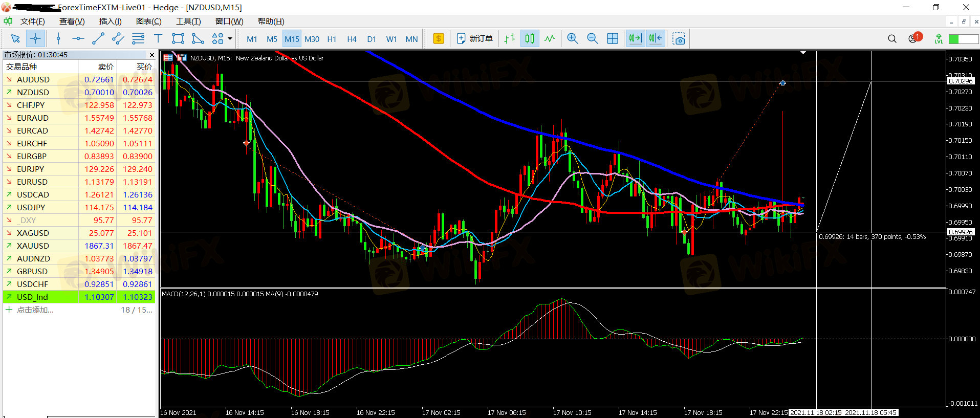Select the greyed _DXY symbol row
Screen dimensions: 980x418
(x=79, y=220)
